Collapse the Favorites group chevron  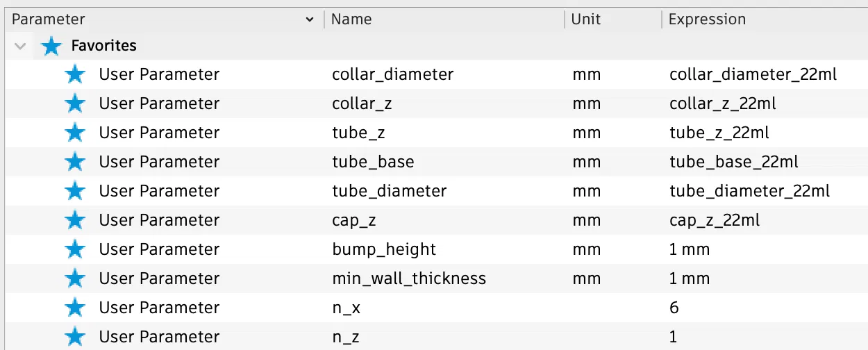[21, 46]
